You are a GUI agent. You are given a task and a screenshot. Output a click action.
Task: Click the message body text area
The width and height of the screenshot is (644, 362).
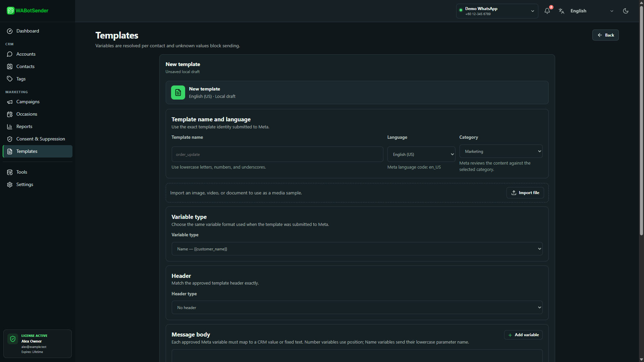(357, 356)
